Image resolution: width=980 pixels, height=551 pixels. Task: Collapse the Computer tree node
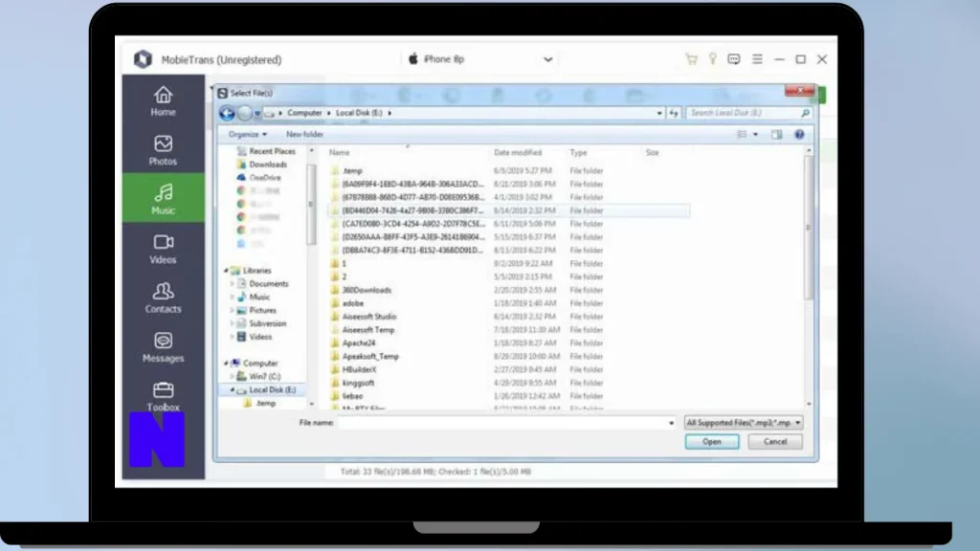pos(226,363)
